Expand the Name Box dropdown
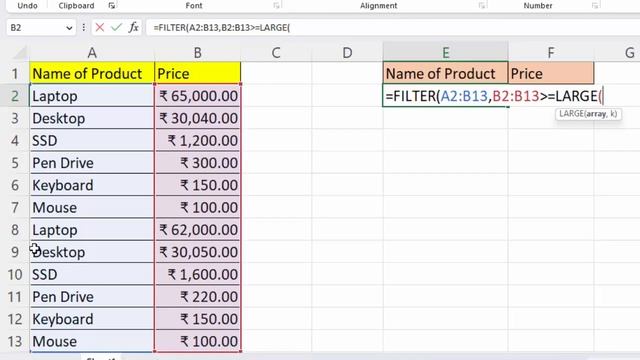640x360 pixels. coord(69,28)
